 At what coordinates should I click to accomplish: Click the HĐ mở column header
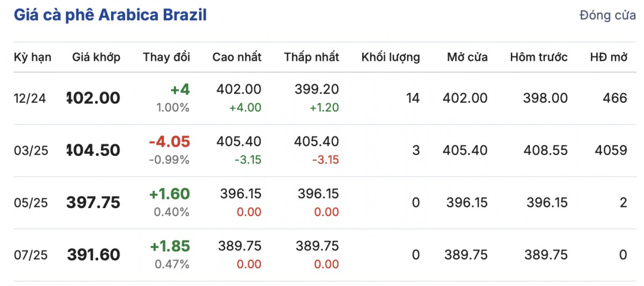coord(608,58)
